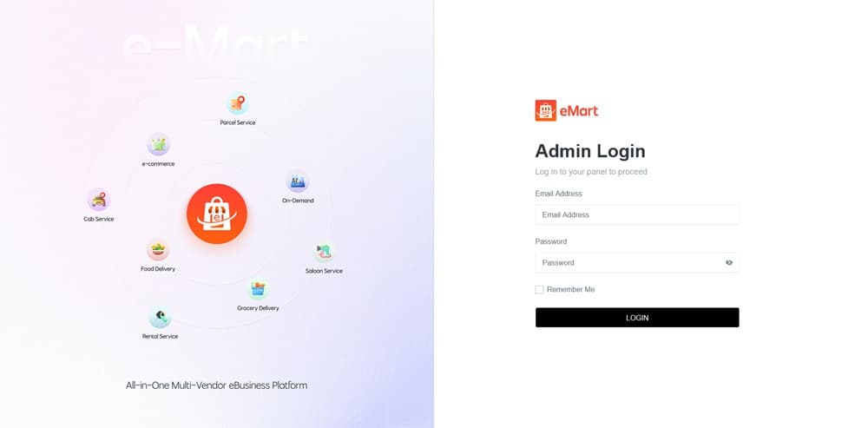The image size is (868, 428).
Task: Click the eMart logo above Admin Login
Action: (x=566, y=111)
